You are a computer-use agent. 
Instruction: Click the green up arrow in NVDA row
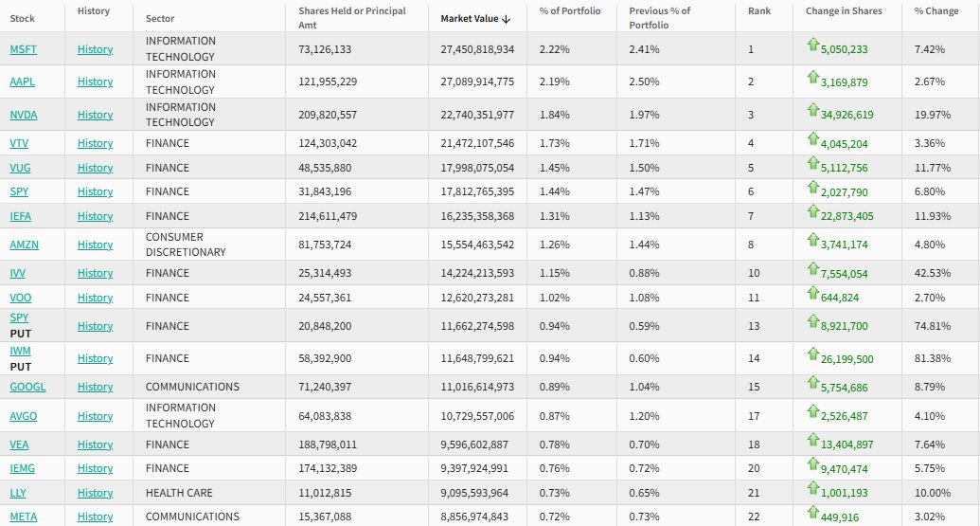pos(812,110)
